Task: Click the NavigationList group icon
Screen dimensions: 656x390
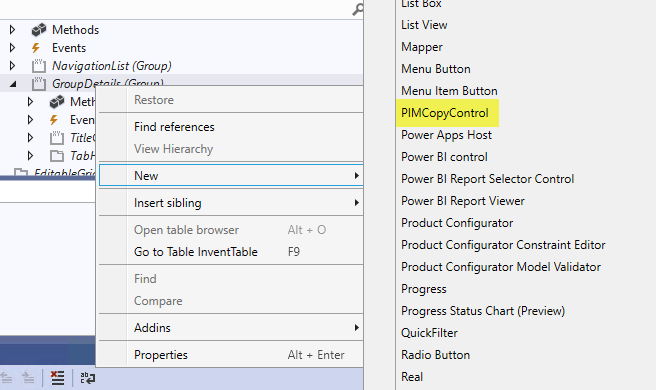Action: (x=38, y=66)
